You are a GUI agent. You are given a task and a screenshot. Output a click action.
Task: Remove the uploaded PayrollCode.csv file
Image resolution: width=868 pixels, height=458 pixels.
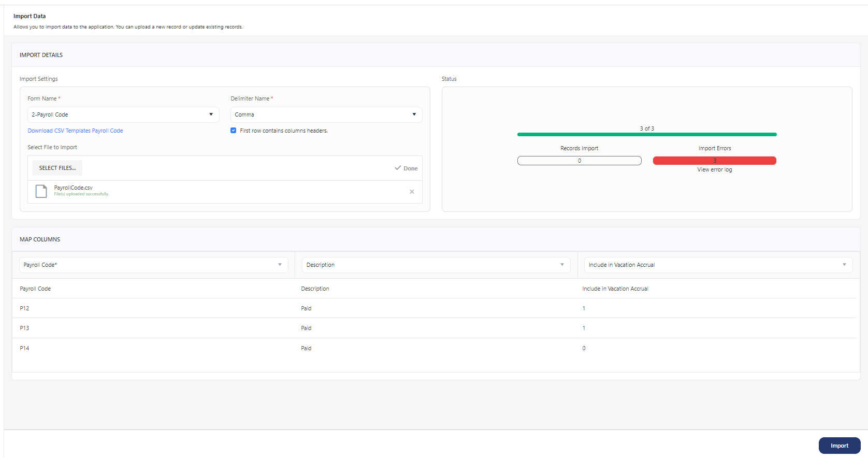point(412,192)
